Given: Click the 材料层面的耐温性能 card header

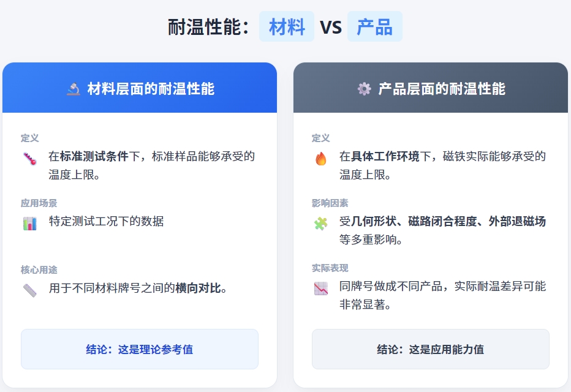Looking at the screenshot, I should pyautogui.click(x=140, y=88).
